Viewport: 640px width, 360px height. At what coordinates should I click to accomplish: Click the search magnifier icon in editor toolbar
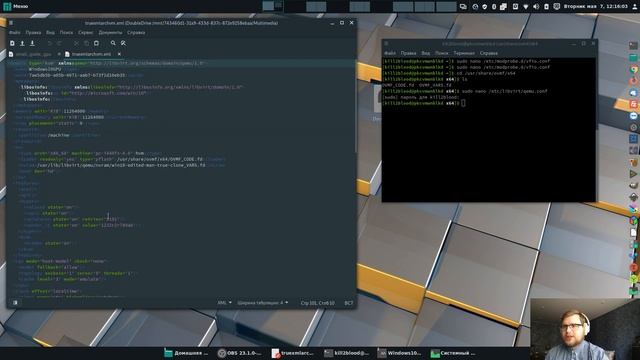pyautogui.click(x=113, y=43)
